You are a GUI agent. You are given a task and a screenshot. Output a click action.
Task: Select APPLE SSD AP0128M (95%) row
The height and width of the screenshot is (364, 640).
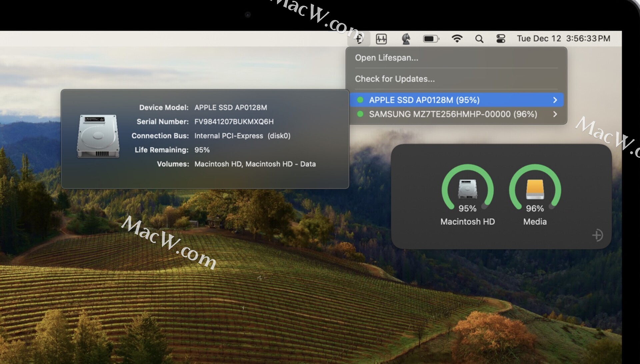click(x=456, y=100)
